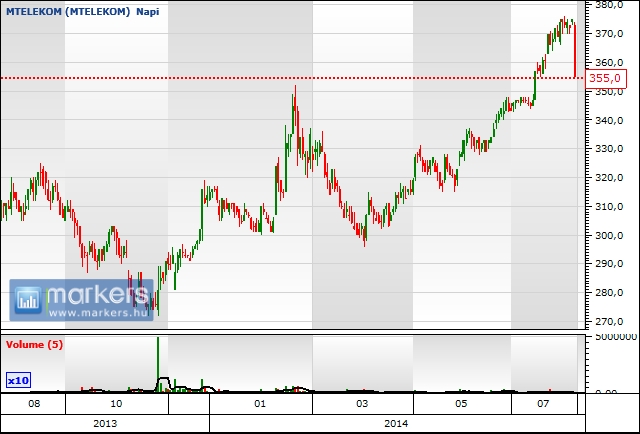Select month 03 on the time axis
This screenshot has width=640, height=434.
pos(362,404)
